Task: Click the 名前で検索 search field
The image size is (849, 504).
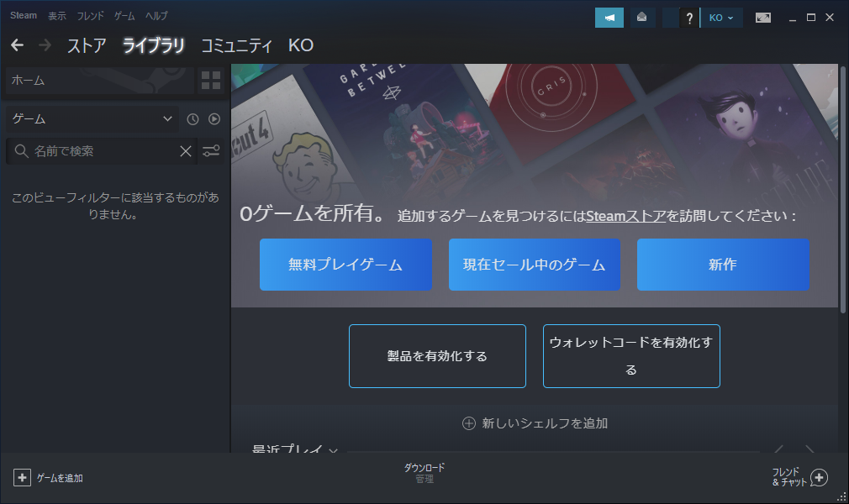Action: 103,151
